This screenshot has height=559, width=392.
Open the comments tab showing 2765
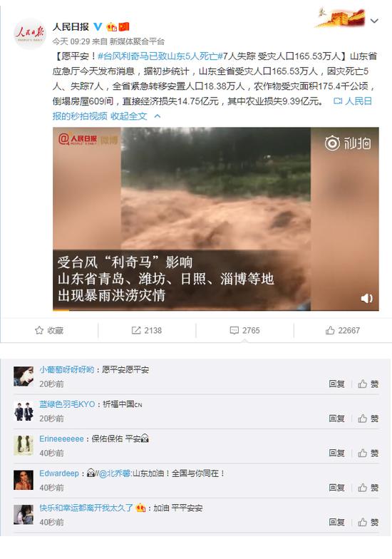pos(245,331)
